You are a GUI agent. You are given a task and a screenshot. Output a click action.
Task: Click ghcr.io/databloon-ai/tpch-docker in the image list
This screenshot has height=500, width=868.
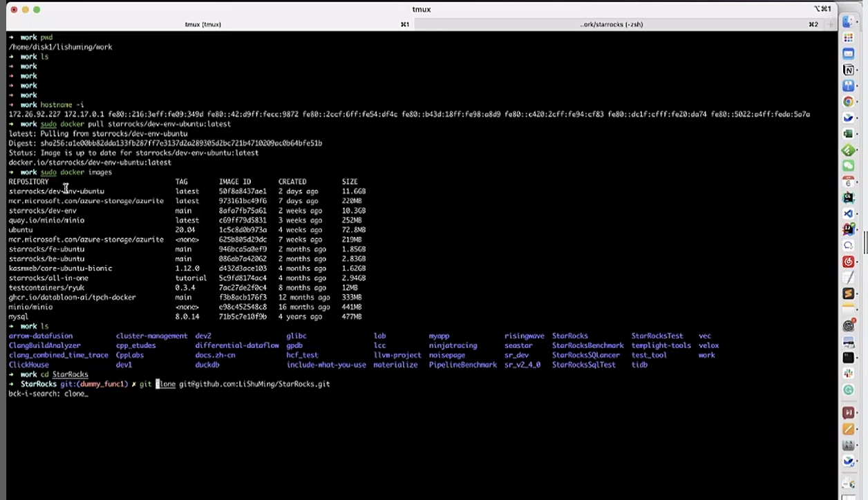[x=72, y=297]
